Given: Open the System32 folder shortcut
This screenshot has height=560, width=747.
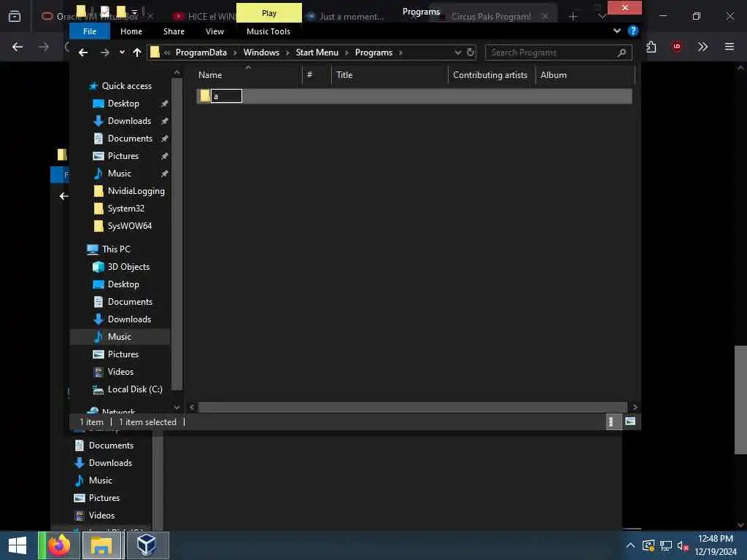Looking at the screenshot, I should click(x=125, y=209).
